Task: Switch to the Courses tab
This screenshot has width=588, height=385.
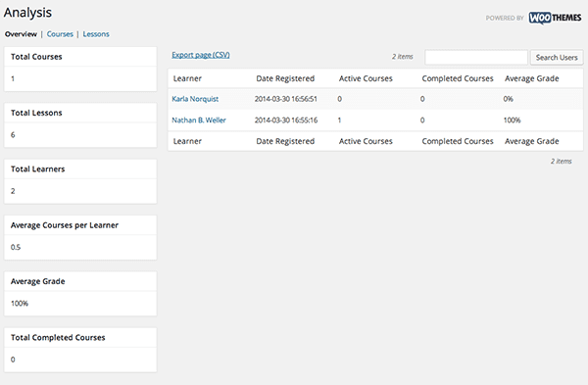Action: click(x=60, y=34)
